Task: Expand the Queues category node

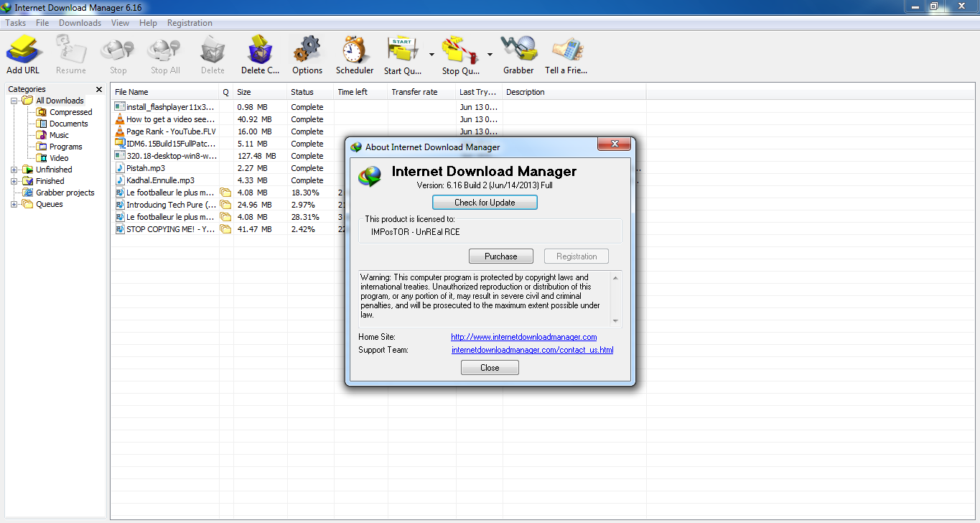Action: (14, 204)
